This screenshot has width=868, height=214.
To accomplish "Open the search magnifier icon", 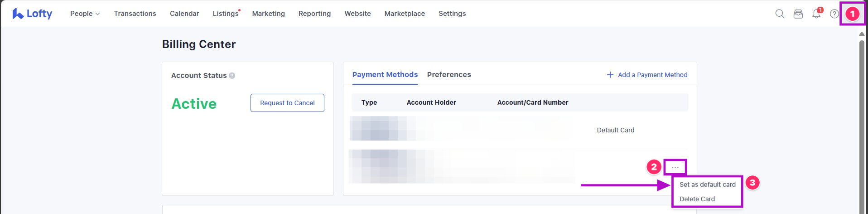I will [780, 14].
